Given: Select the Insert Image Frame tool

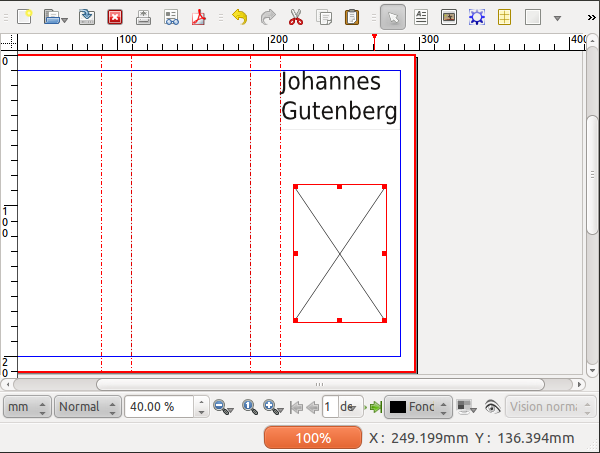Looking at the screenshot, I should [449, 17].
